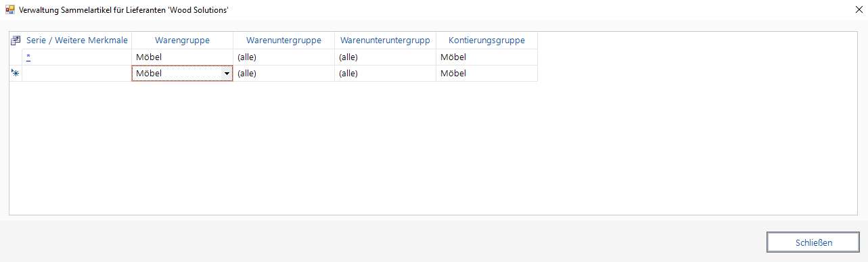Select first row Warenunteruntergruppe (alle) cell
This screenshot has width=868, height=262.
pyautogui.click(x=386, y=57)
